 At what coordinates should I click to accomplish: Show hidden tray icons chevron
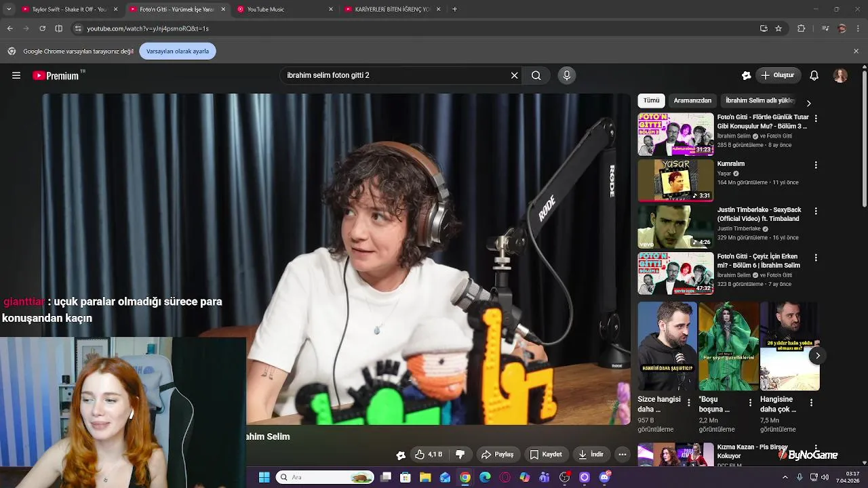pyautogui.click(x=785, y=477)
